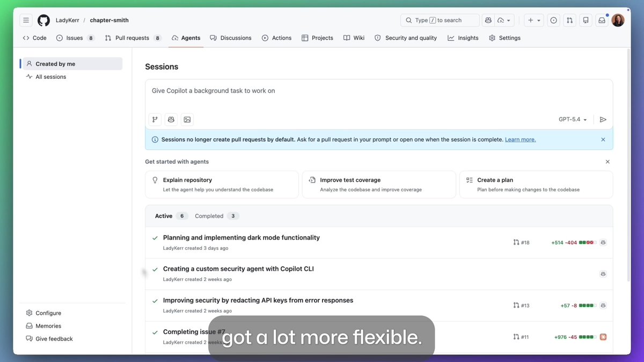
Task: Select Created by me filter
Action: coord(72,64)
